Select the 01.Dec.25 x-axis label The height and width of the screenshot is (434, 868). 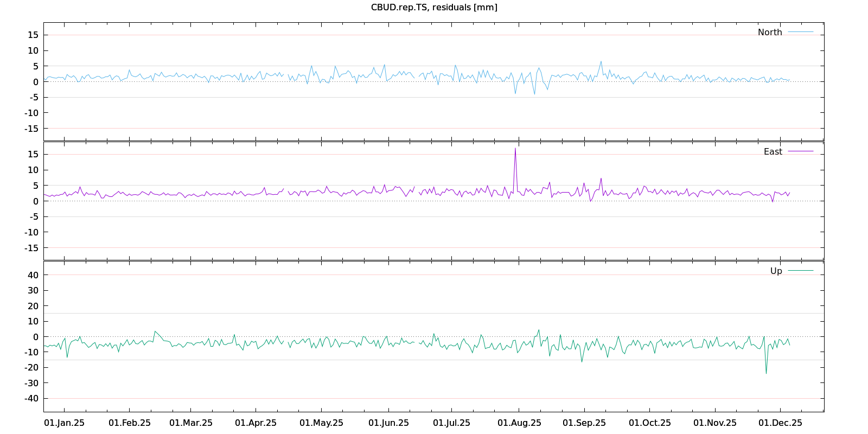click(780, 423)
